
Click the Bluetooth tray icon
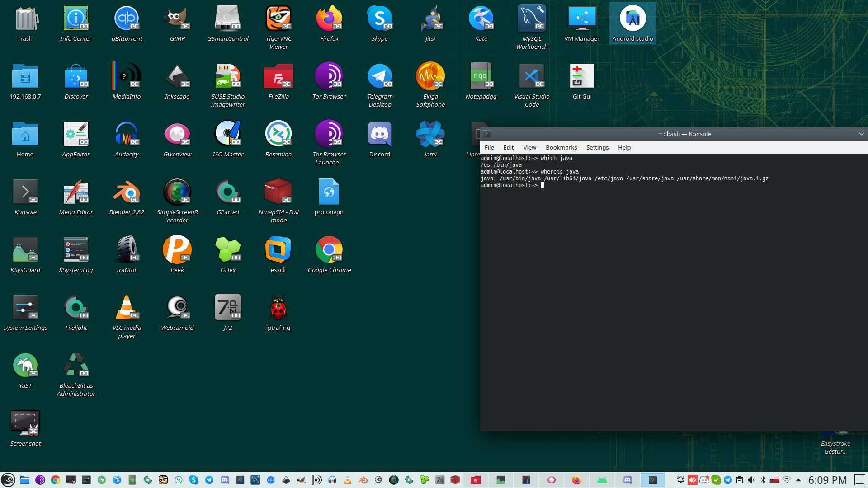(763, 480)
